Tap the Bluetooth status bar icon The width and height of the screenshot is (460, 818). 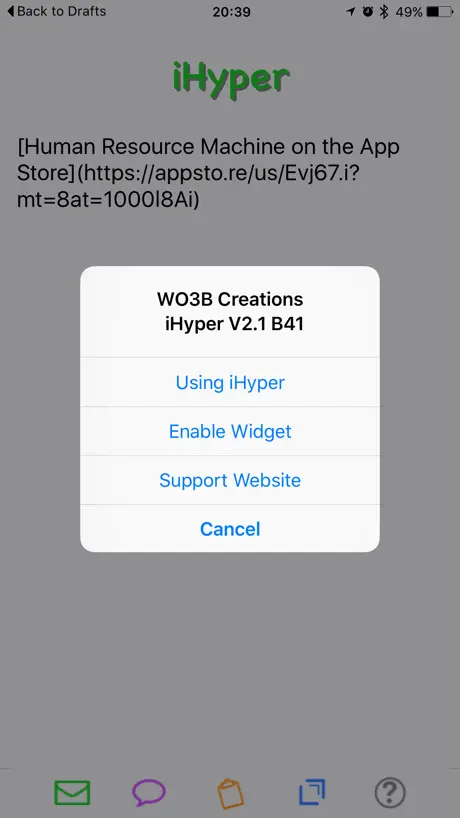pyautogui.click(x=384, y=11)
